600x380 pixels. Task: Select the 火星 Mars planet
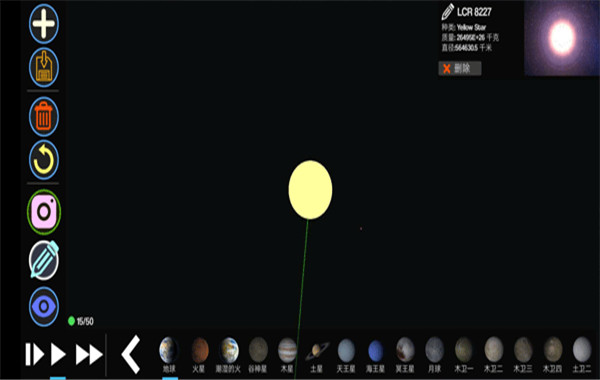(199, 355)
